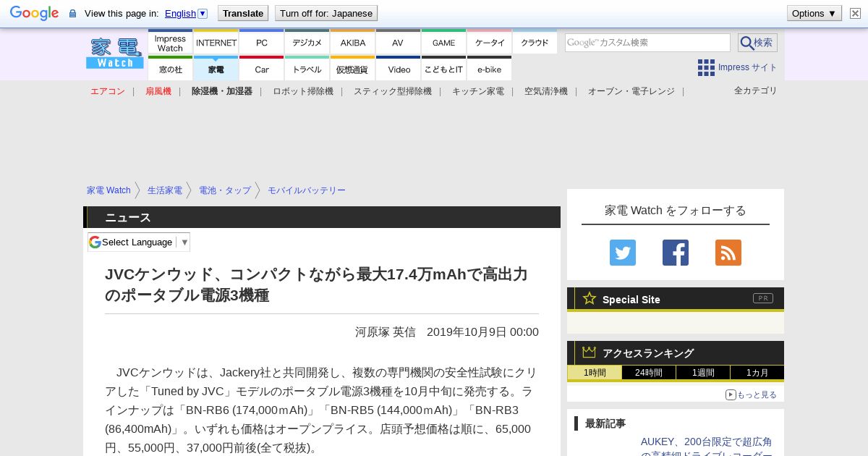Click もっと見る ranking link
Screen dimensions: 868x456
(751, 394)
